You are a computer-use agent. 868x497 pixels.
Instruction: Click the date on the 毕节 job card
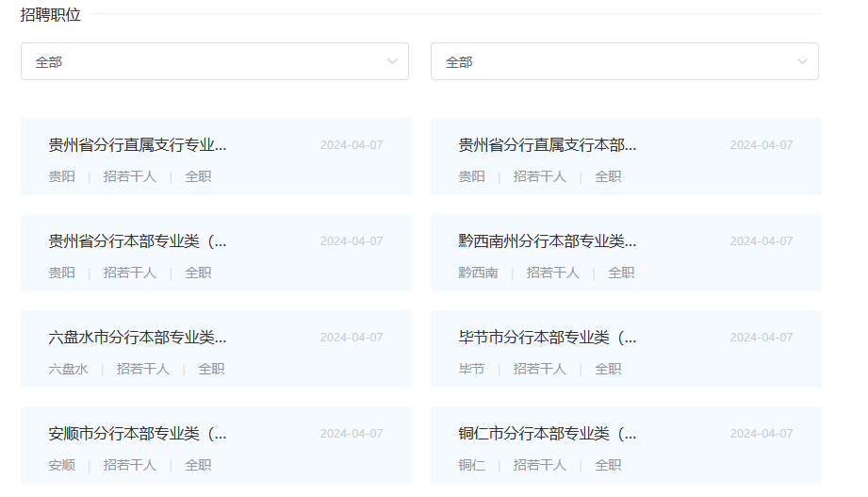coord(762,338)
